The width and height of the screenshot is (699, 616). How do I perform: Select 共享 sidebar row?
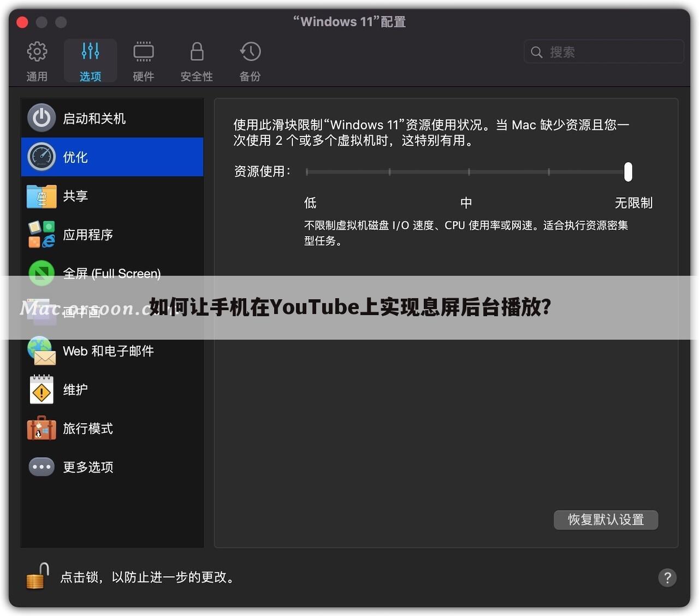click(112, 196)
